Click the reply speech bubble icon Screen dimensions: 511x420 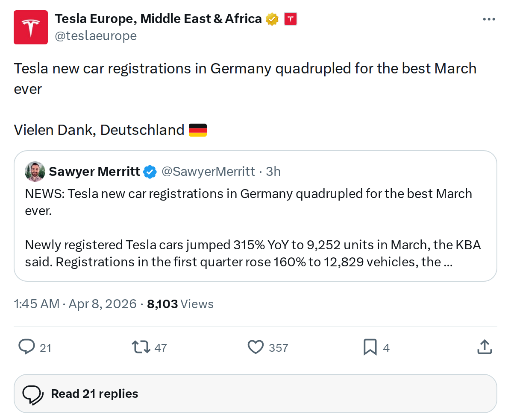26,347
